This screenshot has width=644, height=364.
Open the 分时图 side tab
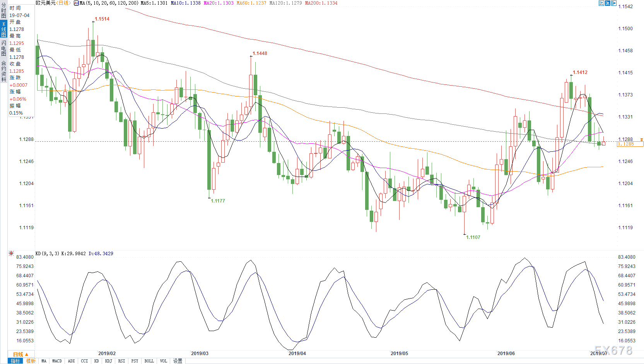pyautogui.click(x=3, y=11)
